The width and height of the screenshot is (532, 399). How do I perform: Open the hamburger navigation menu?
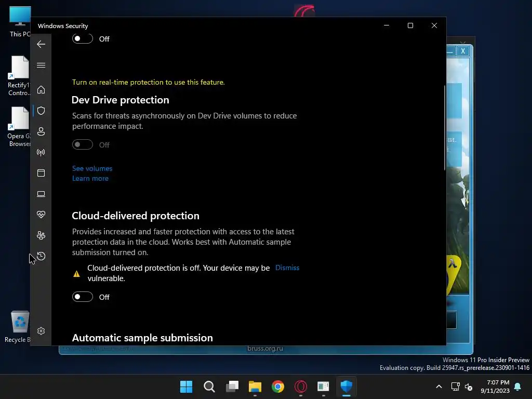tap(41, 65)
